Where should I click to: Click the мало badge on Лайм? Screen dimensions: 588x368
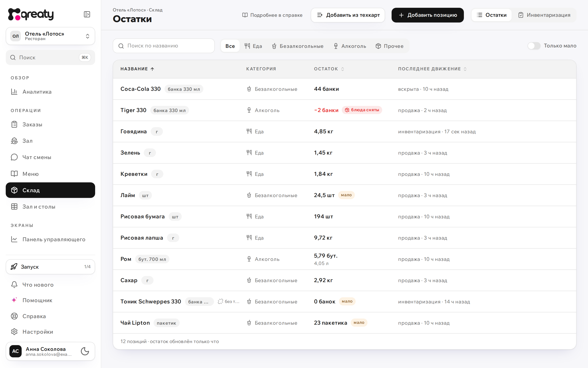click(346, 195)
